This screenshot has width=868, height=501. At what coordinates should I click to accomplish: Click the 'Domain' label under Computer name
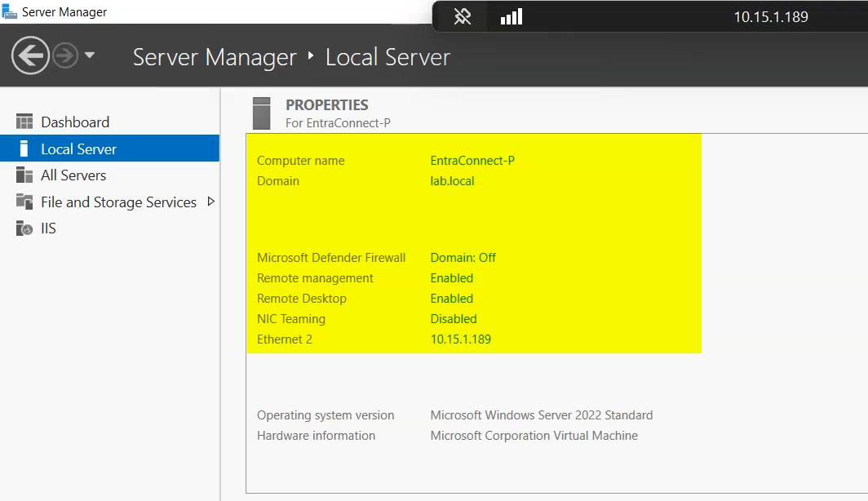278,181
